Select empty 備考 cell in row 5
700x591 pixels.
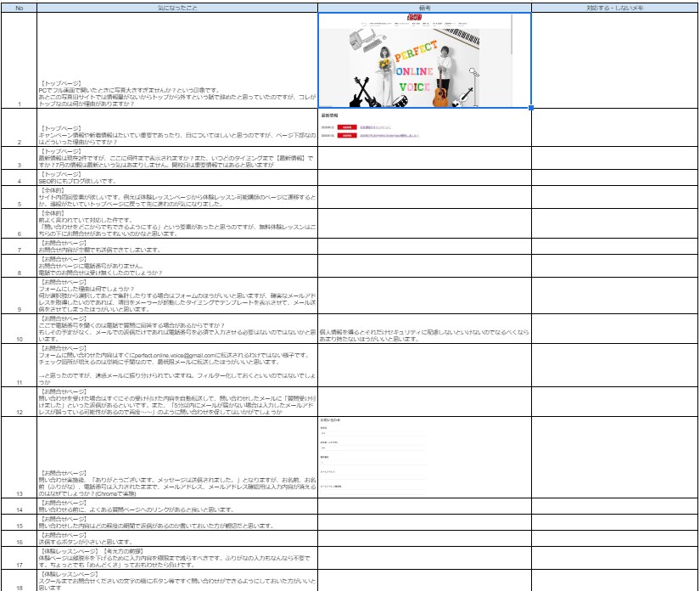click(424, 197)
